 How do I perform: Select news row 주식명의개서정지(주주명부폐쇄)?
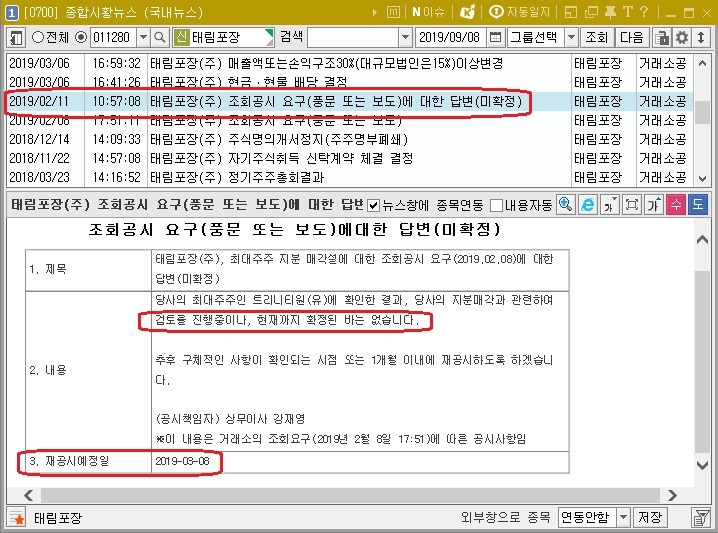349,139
